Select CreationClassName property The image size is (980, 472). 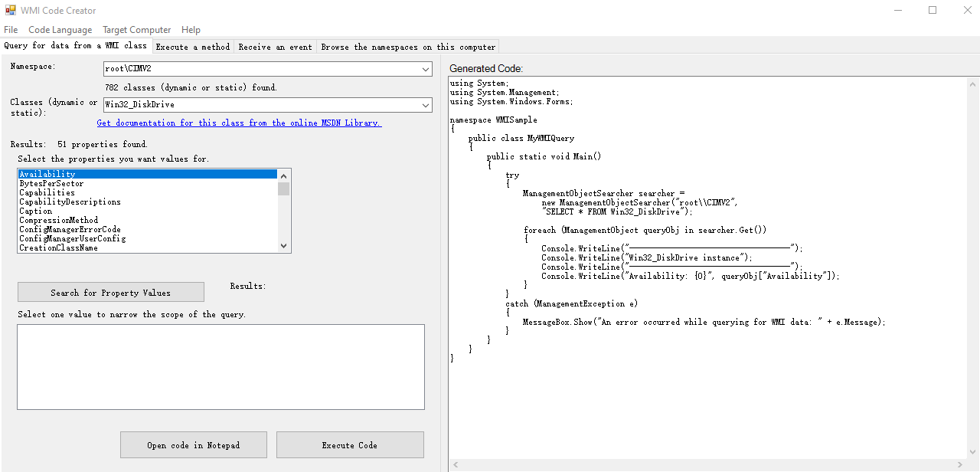148,247
